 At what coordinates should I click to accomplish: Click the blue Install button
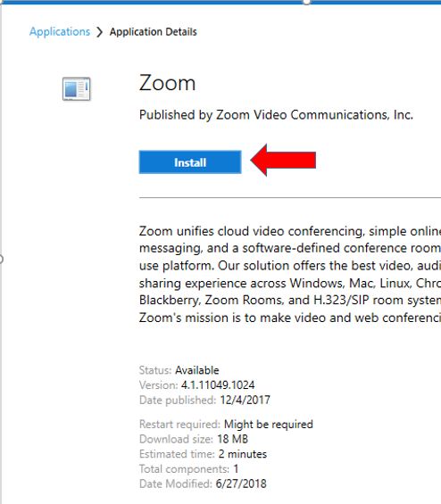point(190,162)
